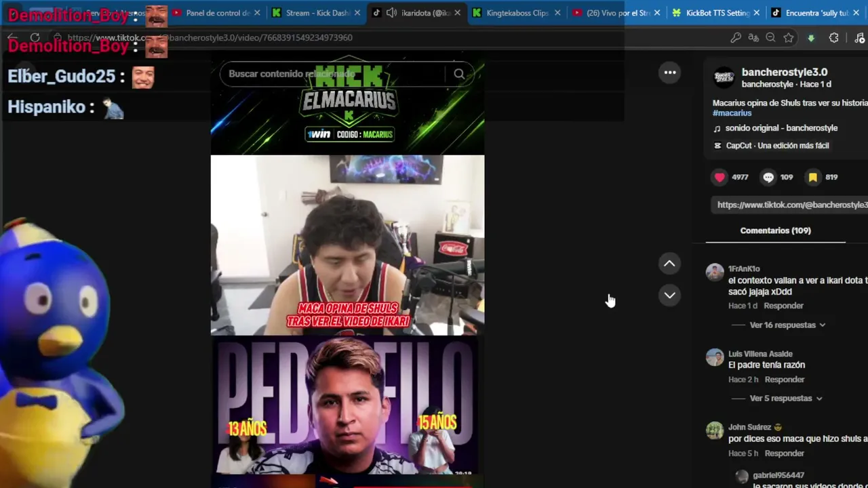Image resolution: width=868 pixels, height=488 pixels.
Task: Open CapCut - Una edición más fácil link
Action: 777,146
